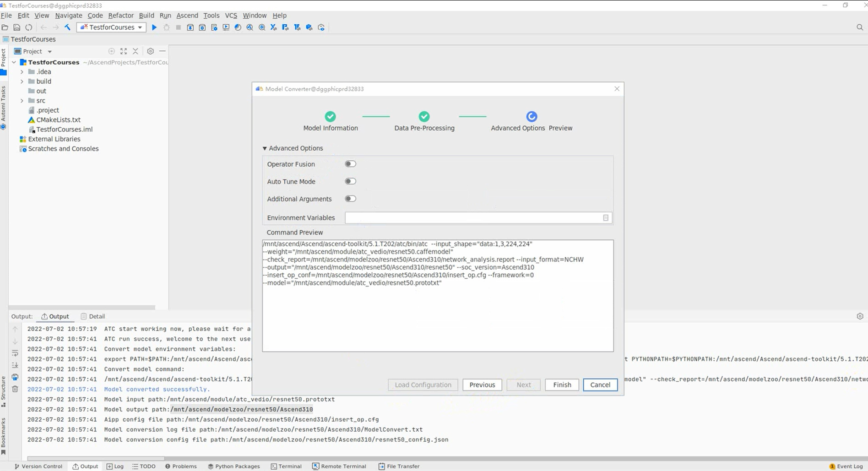
Task: Click the Previous button
Action: 482,385
